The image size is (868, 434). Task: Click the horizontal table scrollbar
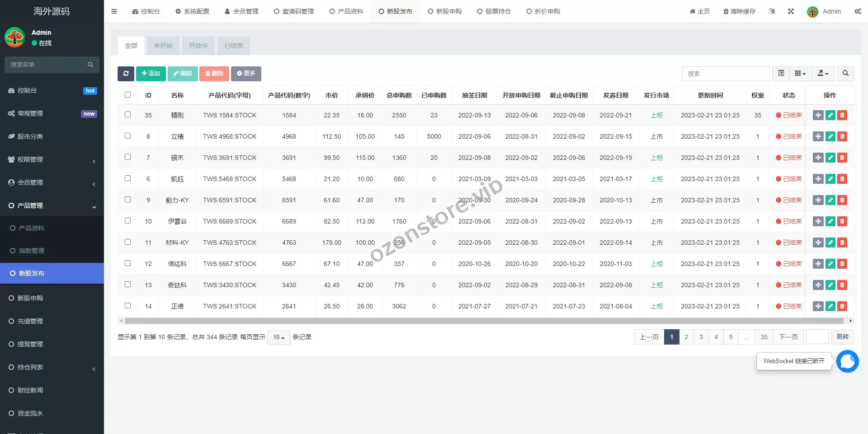pos(484,321)
